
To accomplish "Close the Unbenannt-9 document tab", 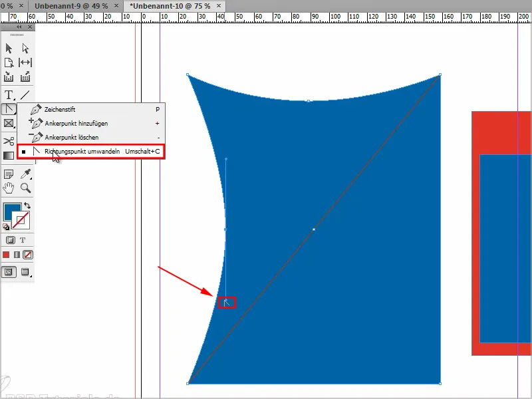I will tap(116, 6).
